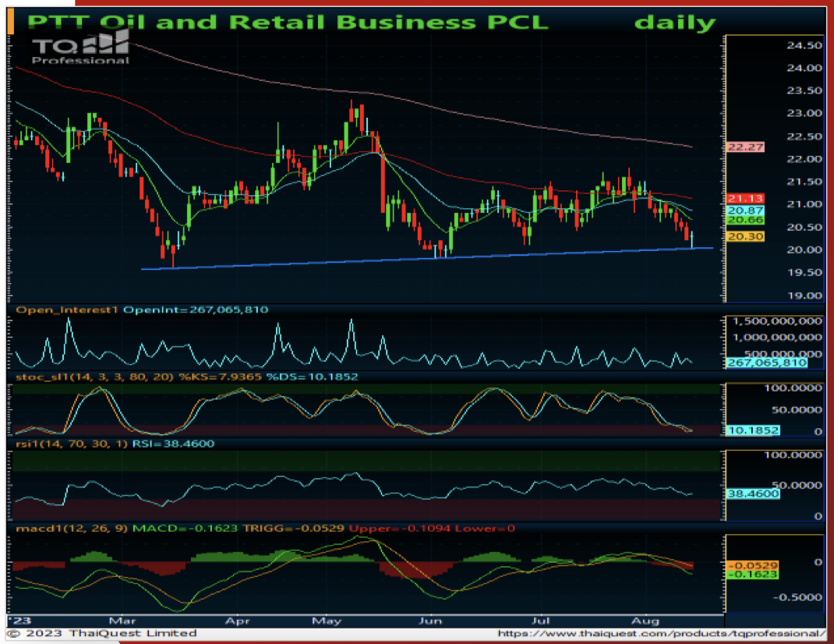
Task: Jump to Jun on the time axis
Action: click(x=430, y=621)
